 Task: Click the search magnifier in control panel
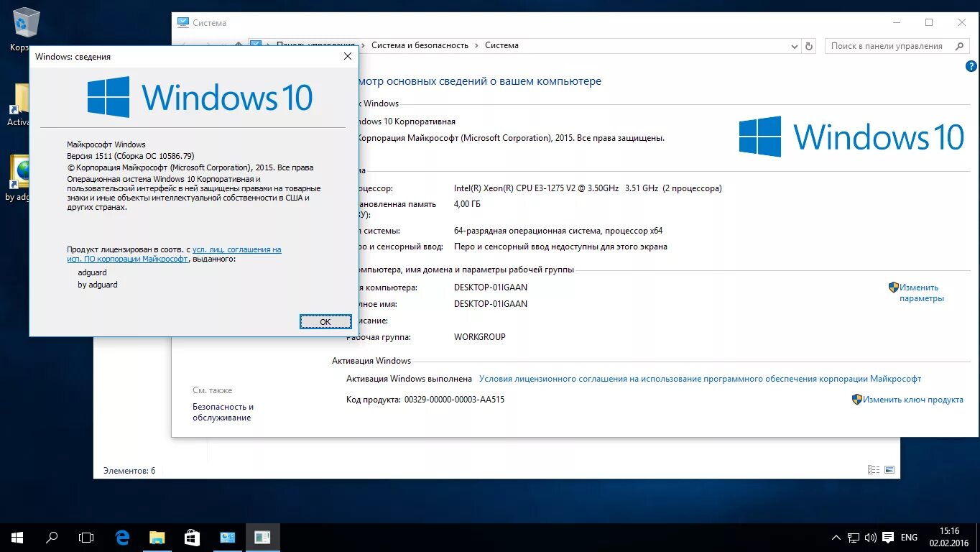[x=960, y=46]
